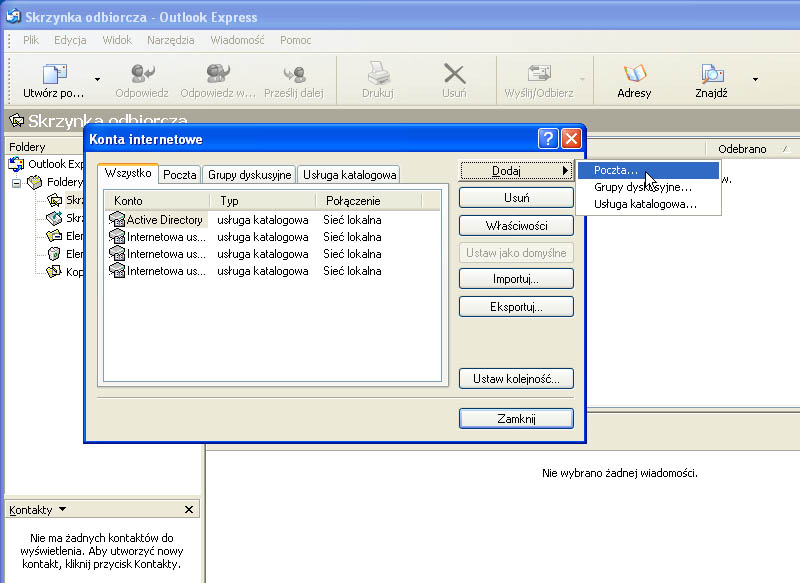Open the Plik menu
The height and width of the screenshot is (583, 800).
[x=31, y=40]
